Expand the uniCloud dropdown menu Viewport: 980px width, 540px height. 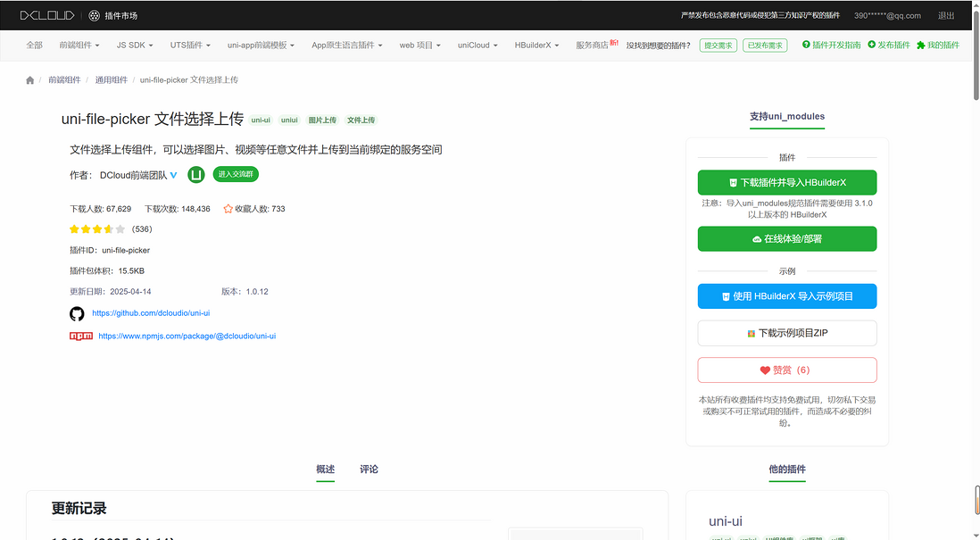pyautogui.click(x=478, y=45)
